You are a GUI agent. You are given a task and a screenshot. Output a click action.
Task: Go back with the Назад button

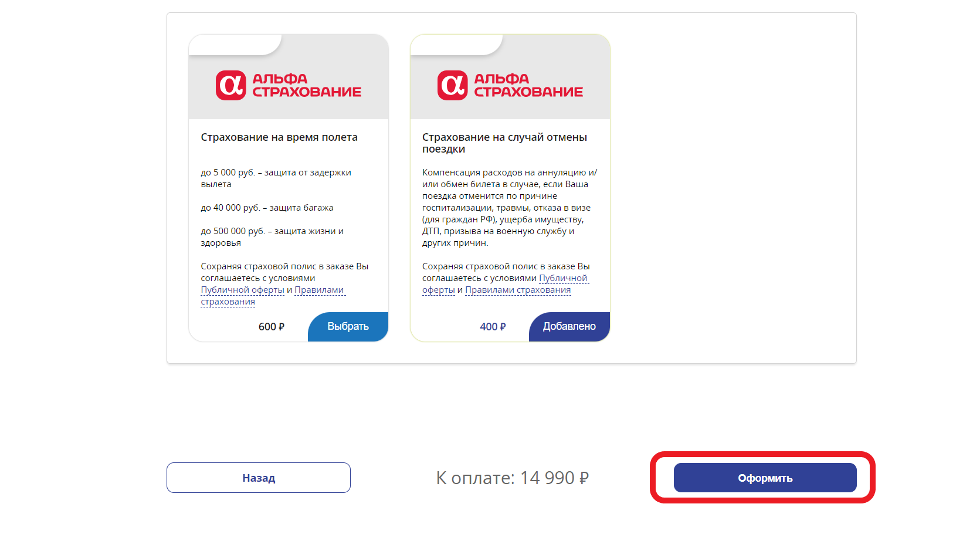coord(259,478)
